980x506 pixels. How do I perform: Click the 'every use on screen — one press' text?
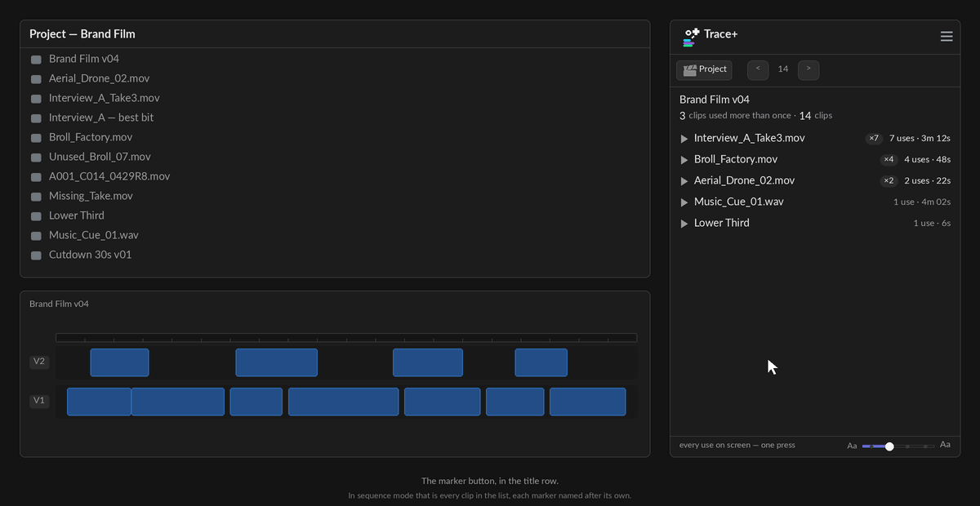pos(737,445)
